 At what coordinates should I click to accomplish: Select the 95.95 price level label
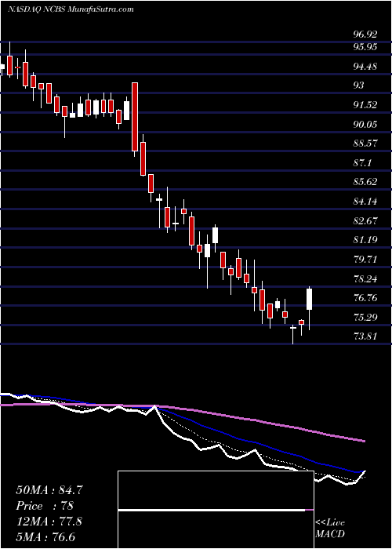(365, 46)
